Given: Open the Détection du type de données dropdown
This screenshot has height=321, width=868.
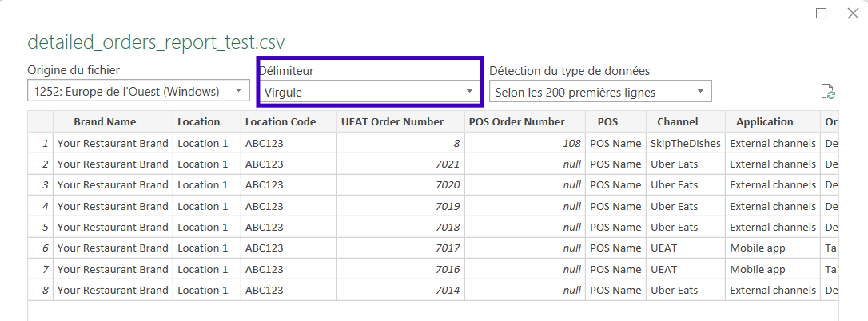Looking at the screenshot, I should pyautogui.click(x=600, y=92).
